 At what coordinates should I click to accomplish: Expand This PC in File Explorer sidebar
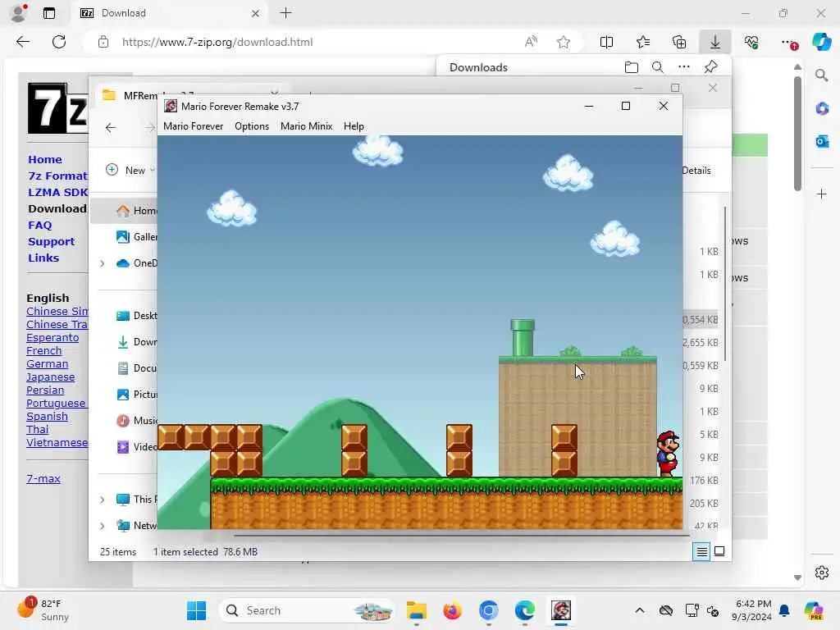(x=102, y=500)
